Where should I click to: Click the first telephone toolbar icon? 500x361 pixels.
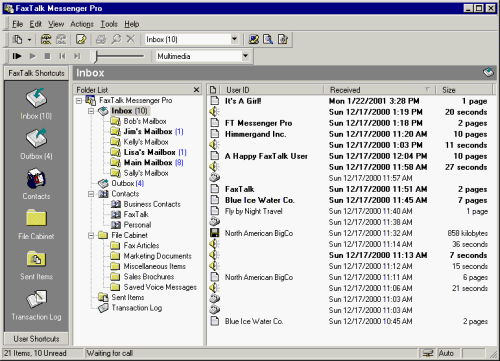pos(46,39)
